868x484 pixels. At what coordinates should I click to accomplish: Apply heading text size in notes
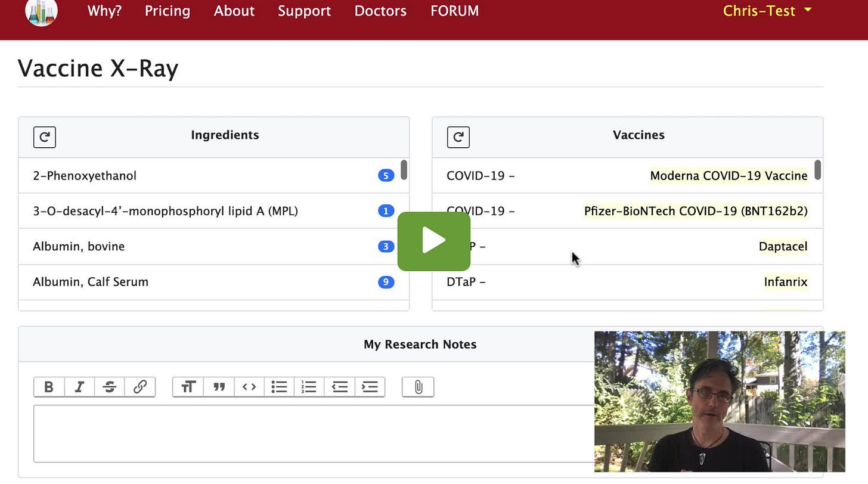188,387
